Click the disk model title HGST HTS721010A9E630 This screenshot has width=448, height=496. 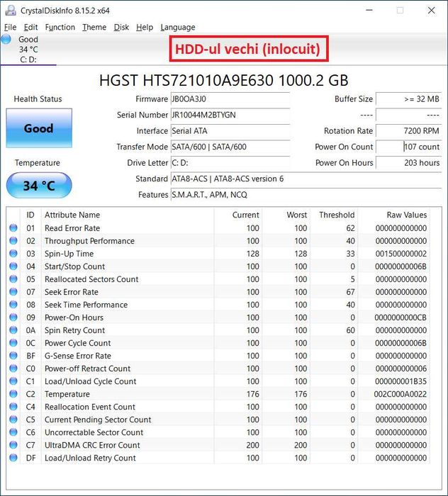point(224,80)
